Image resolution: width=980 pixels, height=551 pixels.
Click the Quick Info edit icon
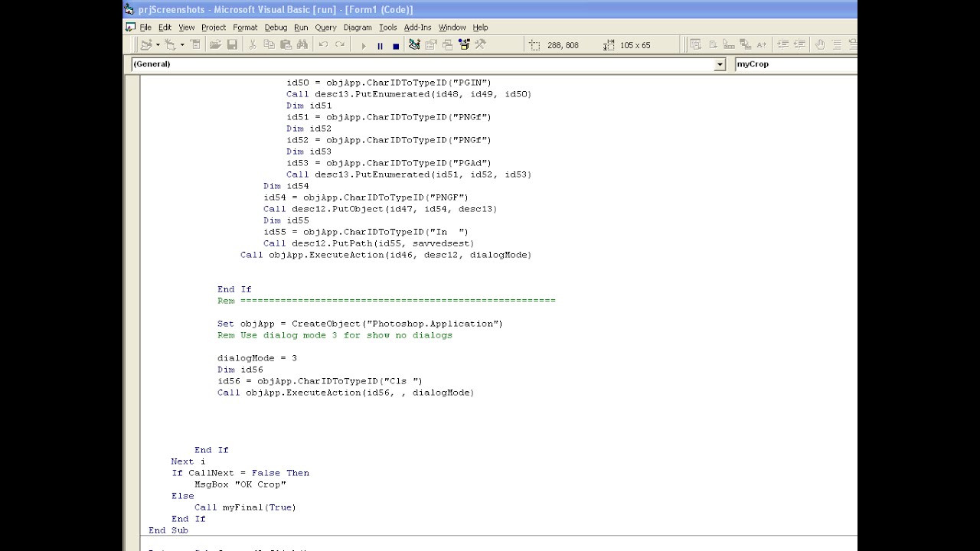coord(729,45)
